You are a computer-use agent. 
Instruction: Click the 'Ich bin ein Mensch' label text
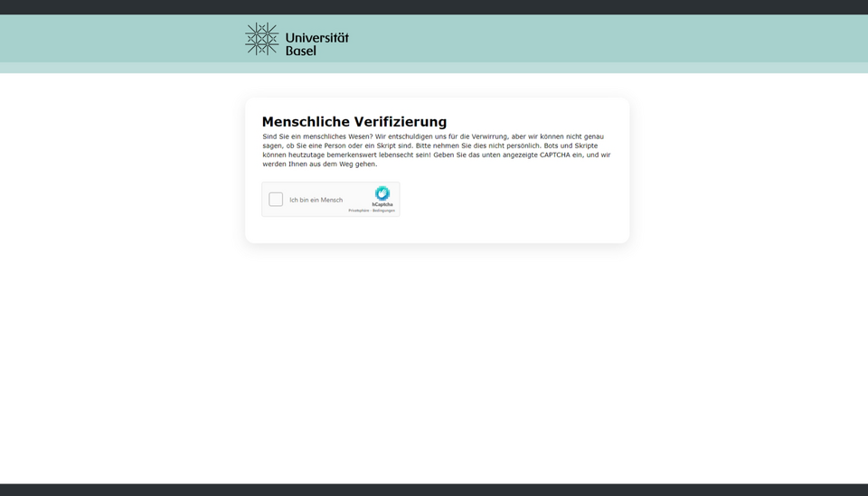click(x=316, y=200)
